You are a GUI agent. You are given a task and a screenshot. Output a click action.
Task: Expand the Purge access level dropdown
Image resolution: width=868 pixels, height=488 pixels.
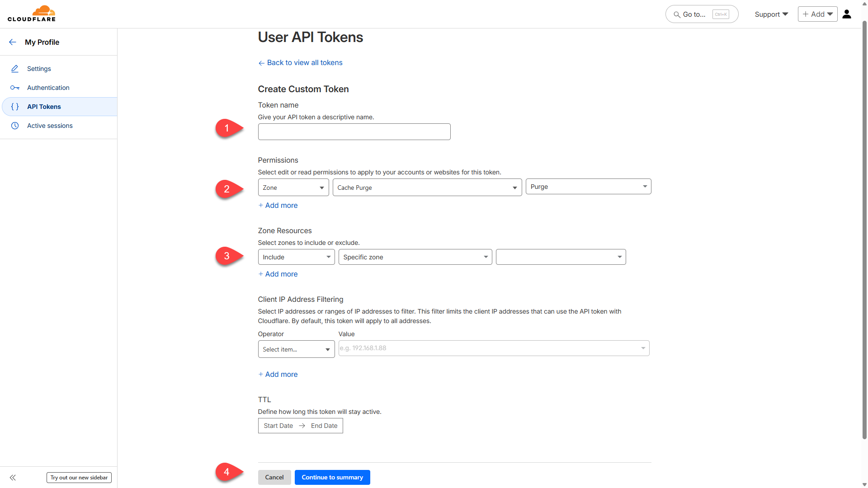tap(588, 187)
